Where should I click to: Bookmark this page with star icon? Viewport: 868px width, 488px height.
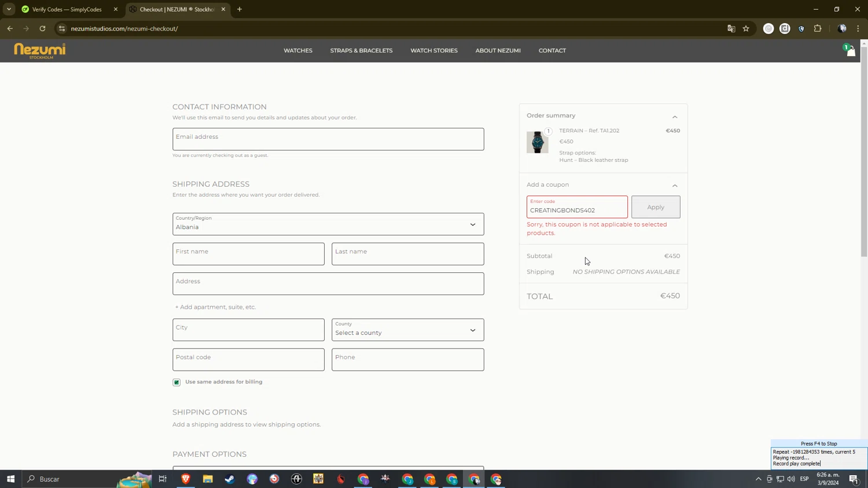pyautogui.click(x=746, y=28)
